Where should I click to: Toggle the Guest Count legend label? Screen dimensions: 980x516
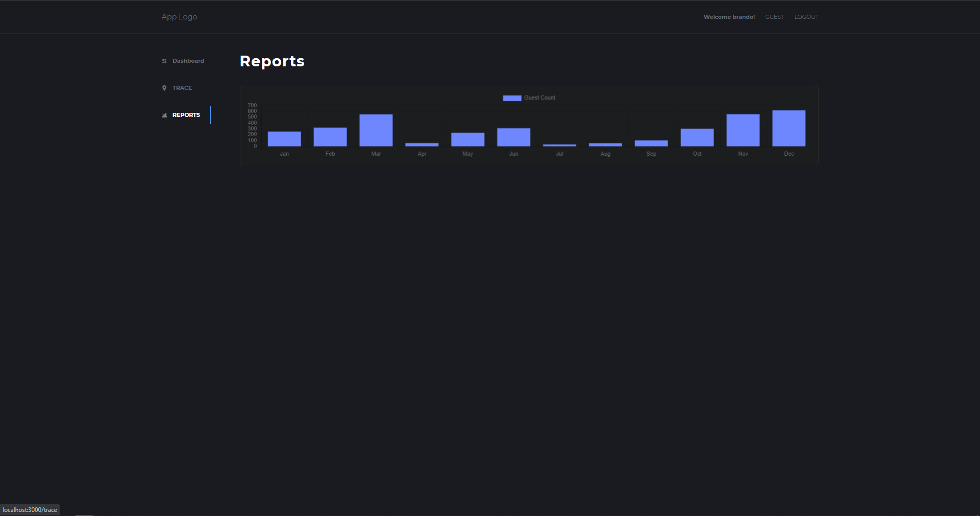click(x=540, y=98)
